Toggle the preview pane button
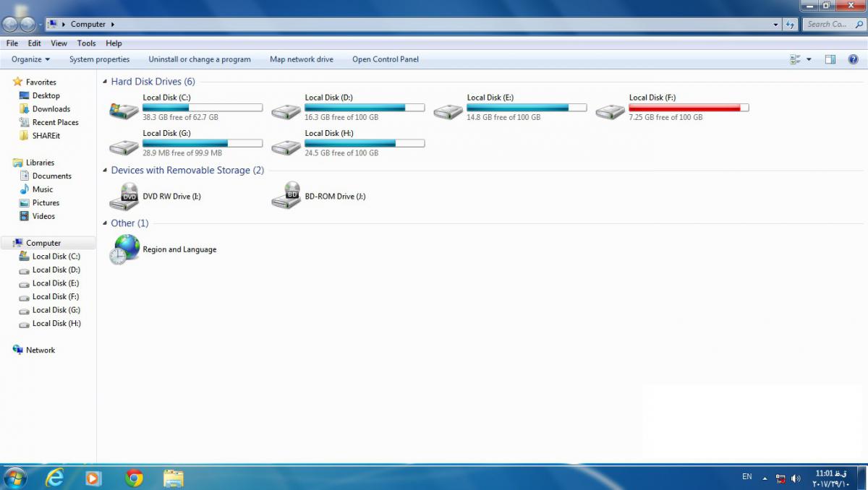Viewport: 868px width, 490px height. click(x=830, y=59)
